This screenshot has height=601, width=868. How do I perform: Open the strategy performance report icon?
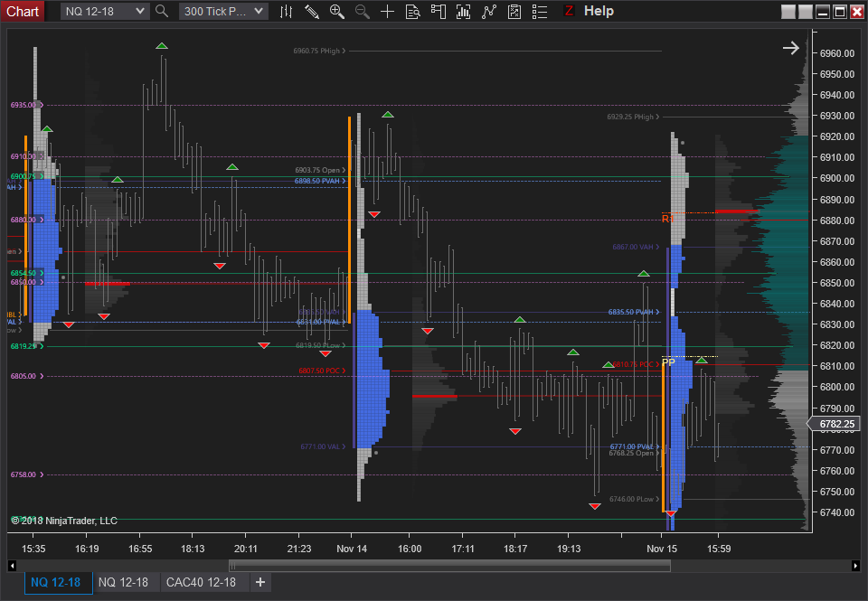point(514,11)
